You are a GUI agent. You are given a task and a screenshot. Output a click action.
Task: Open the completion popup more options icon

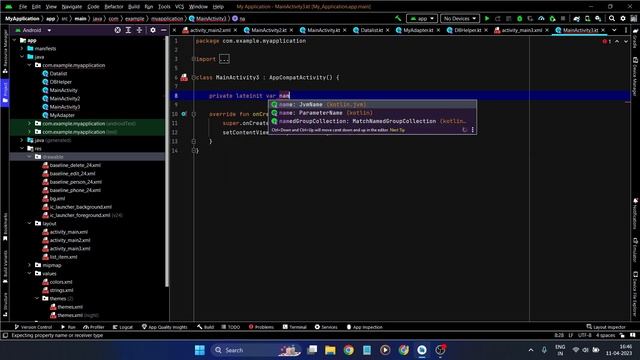coord(473,130)
